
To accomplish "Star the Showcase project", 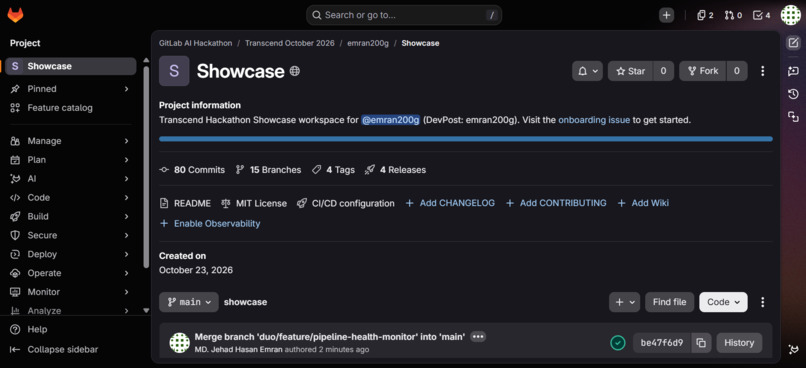I will [630, 71].
